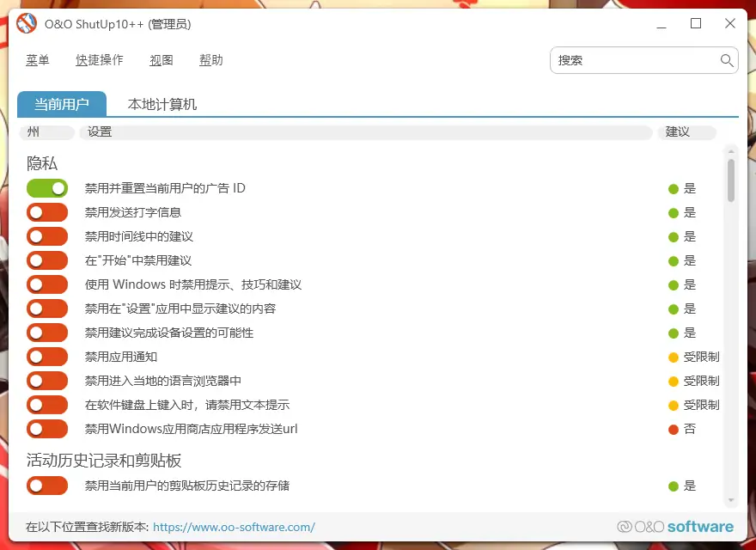Click the O&O software logo in footer

pos(675,526)
